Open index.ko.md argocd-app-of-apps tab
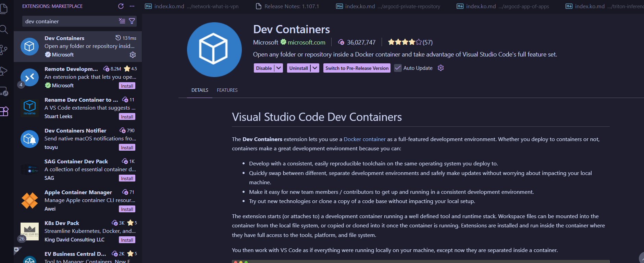 click(503, 6)
